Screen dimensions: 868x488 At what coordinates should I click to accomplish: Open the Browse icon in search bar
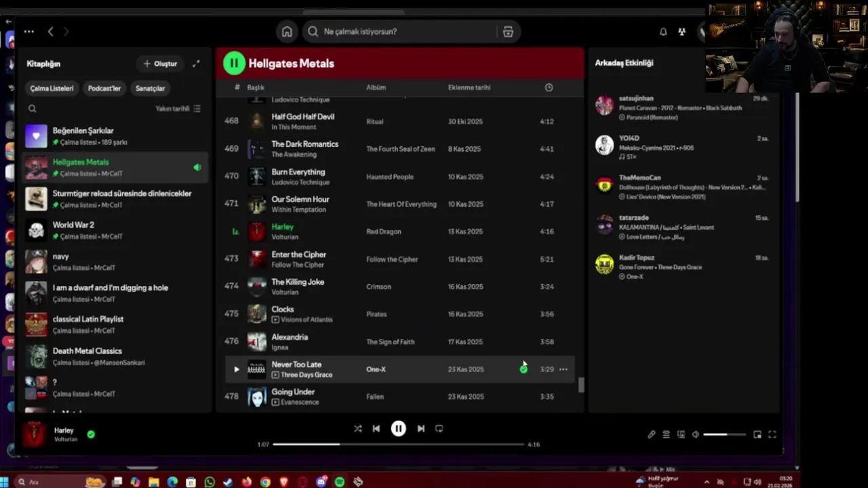pos(508,31)
